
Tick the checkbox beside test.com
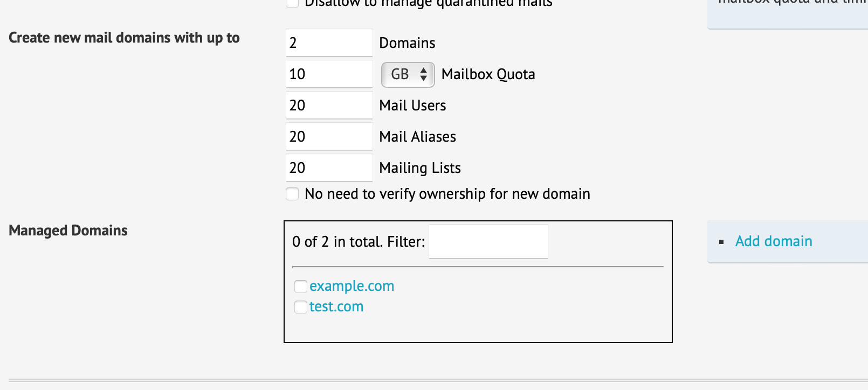[x=300, y=307]
